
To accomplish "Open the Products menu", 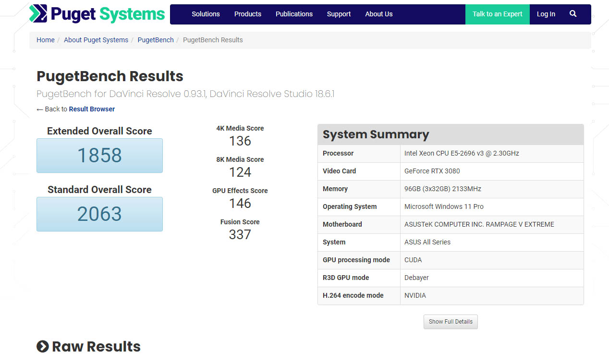I will (248, 14).
